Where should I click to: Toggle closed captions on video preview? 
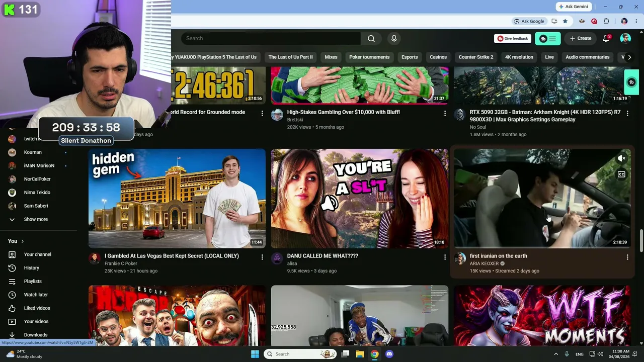click(x=622, y=174)
